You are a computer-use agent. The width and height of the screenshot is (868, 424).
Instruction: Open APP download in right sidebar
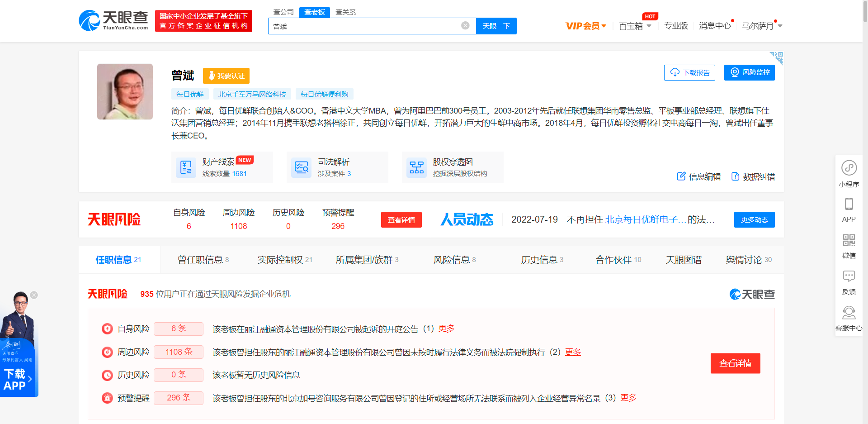point(849,210)
